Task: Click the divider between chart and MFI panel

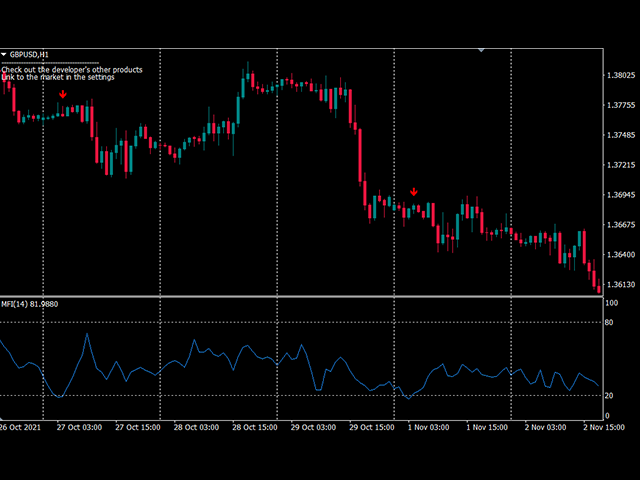Action: [300, 297]
